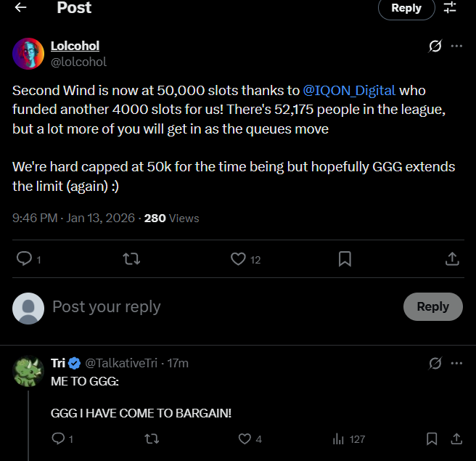Share the main post
Screen dimensions: 476x461
coord(451,258)
